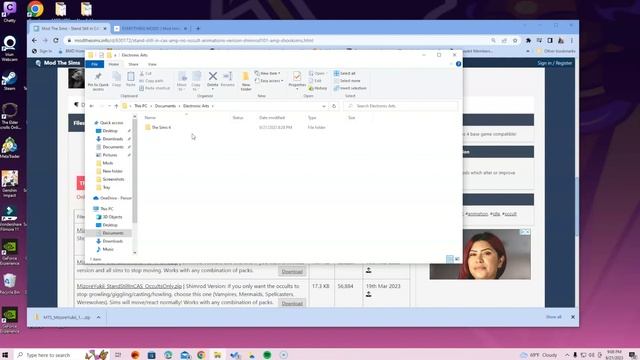Image resolution: width=640 pixels, height=360 pixels.
Task: Click Paste shortcut in the ribbon
Action: click(x=154, y=88)
